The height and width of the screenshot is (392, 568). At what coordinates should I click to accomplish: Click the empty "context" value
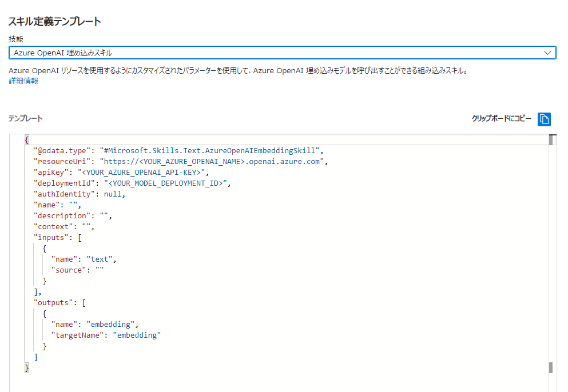tap(86, 227)
